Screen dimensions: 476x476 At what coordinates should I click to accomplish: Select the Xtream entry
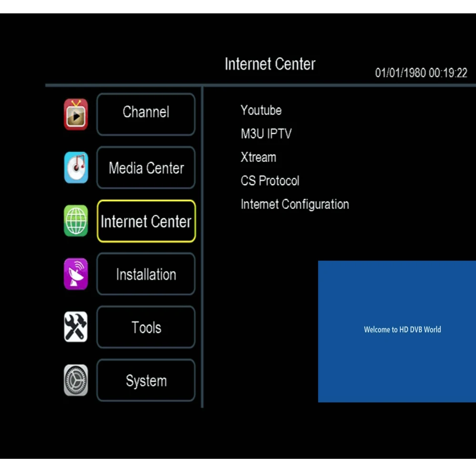258,157
